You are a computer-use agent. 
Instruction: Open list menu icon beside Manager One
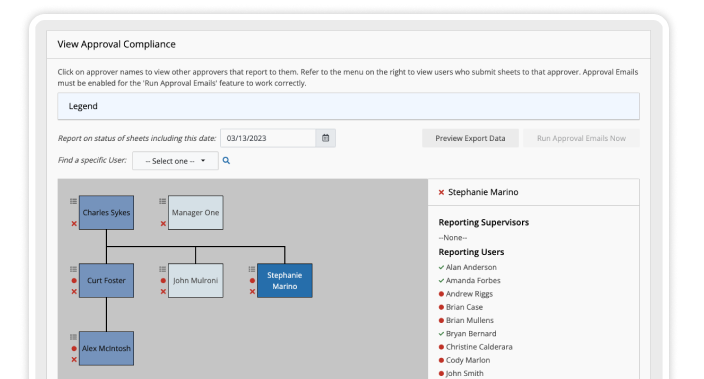pos(163,201)
